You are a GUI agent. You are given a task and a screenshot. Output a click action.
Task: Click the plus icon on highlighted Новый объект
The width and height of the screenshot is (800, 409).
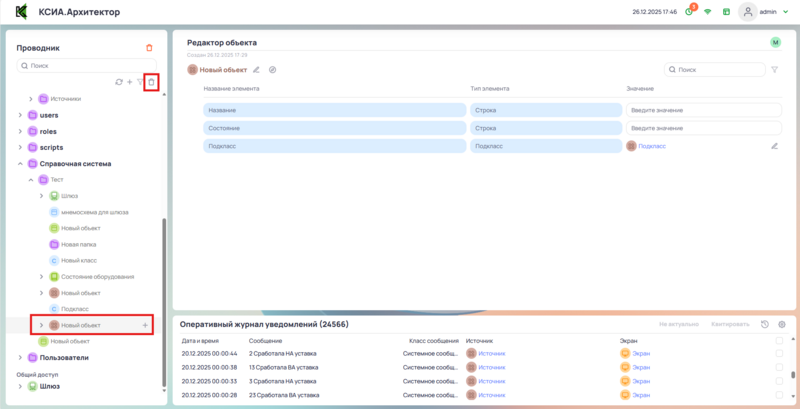pos(145,325)
